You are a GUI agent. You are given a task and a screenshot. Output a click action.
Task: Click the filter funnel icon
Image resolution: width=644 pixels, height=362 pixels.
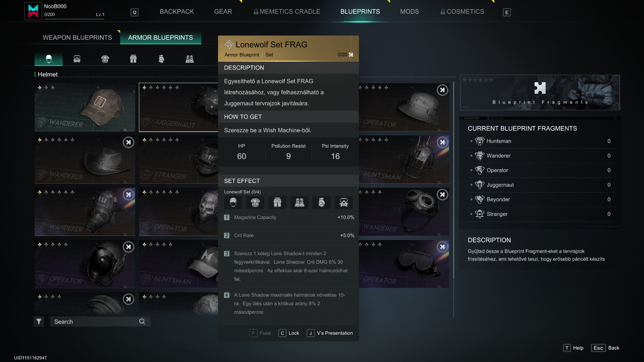pyautogui.click(x=39, y=321)
